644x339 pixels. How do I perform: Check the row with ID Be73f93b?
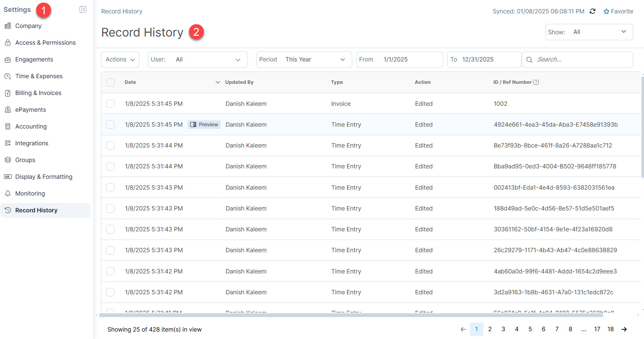[x=110, y=145]
